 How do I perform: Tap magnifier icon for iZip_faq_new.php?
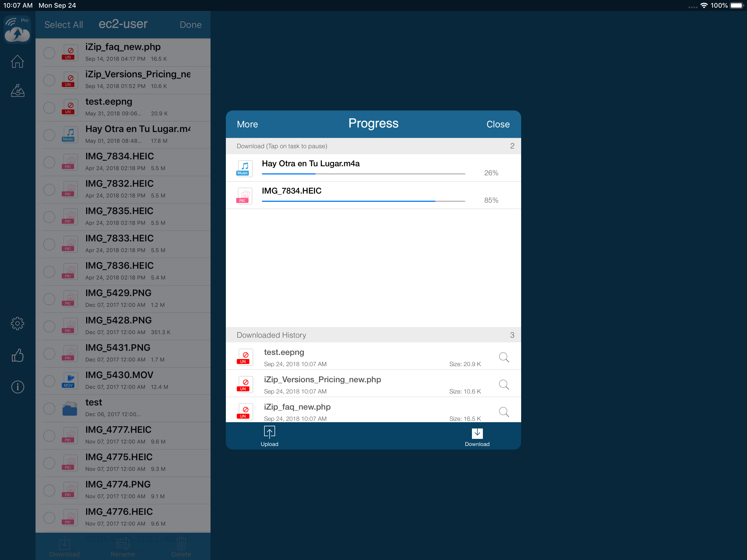pyautogui.click(x=504, y=412)
